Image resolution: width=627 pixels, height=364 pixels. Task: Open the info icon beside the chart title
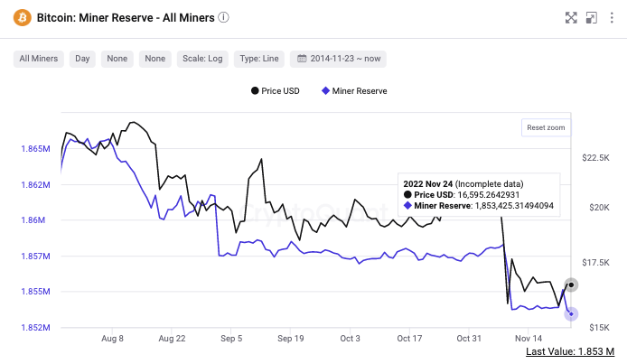click(224, 17)
